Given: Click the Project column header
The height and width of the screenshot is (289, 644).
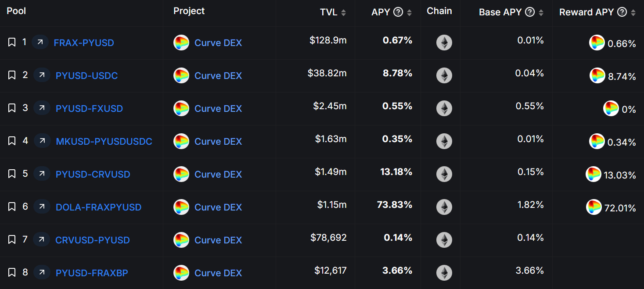Looking at the screenshot, I should [189, 11].
